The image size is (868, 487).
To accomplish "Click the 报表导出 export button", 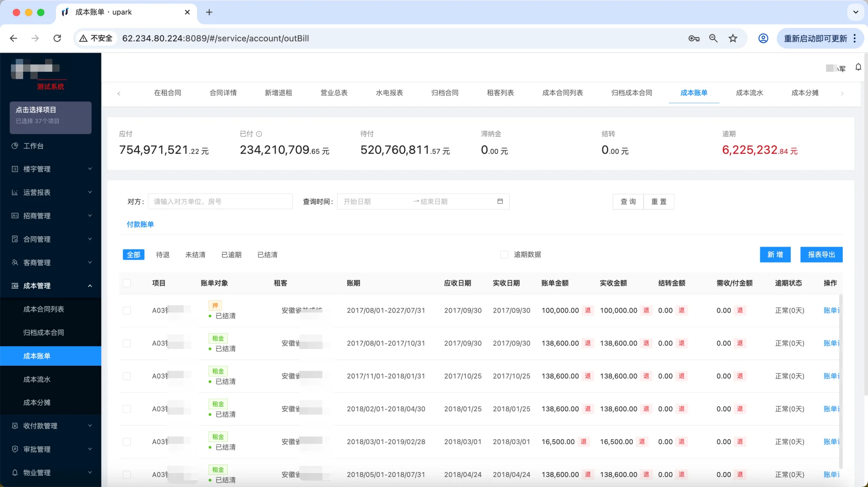I will point(821,254).
